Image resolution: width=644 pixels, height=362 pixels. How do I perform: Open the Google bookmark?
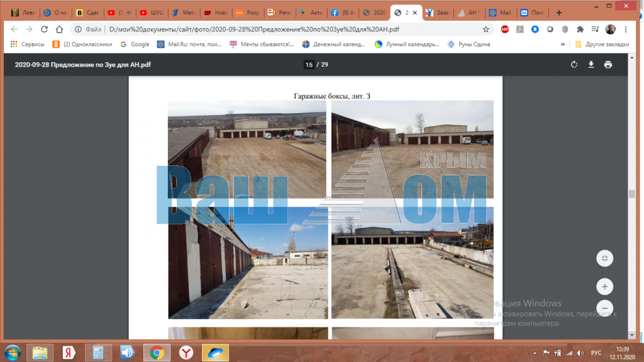(135, 45)
